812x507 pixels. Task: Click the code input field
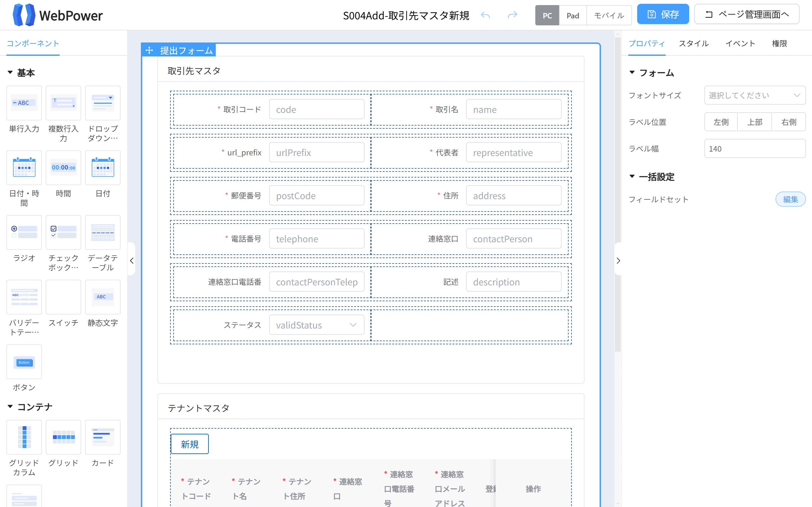point(316,109)
